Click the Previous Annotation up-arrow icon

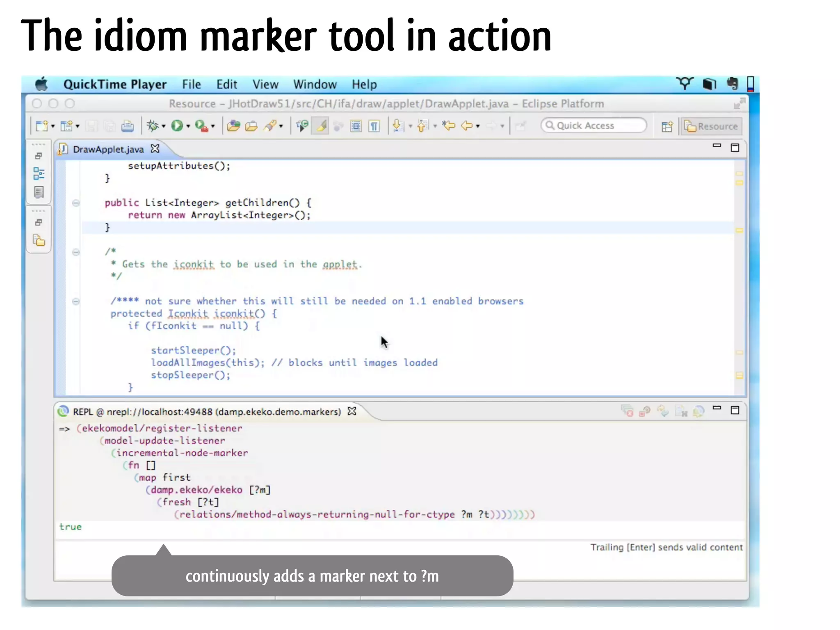tap(422, 126)
